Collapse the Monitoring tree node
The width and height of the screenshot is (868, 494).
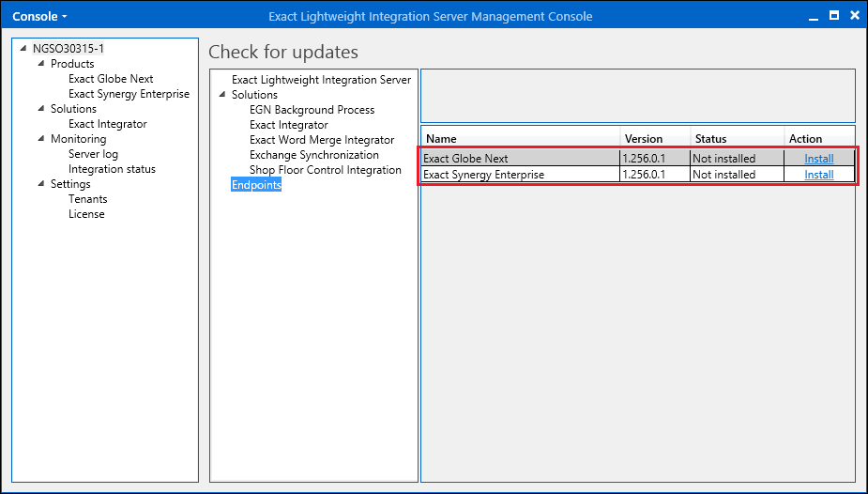point(41,138)
